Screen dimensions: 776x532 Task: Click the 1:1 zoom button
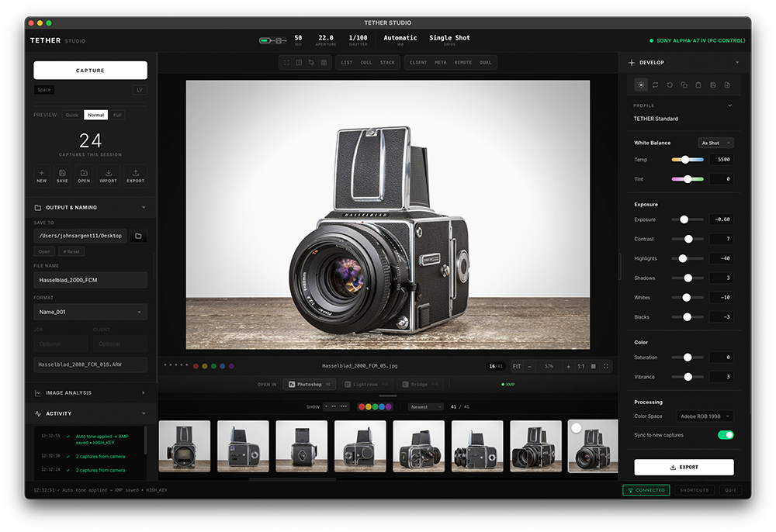click(x=581, y=366)
